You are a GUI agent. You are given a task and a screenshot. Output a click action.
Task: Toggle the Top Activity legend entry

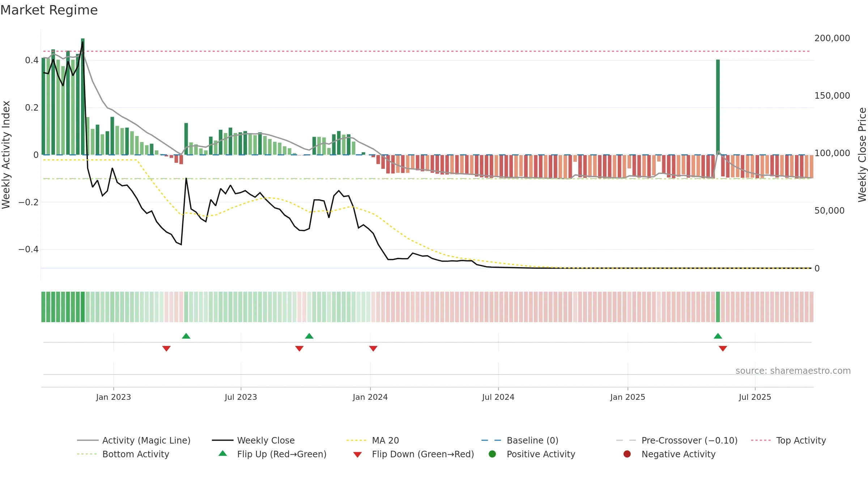(x=788, y=440)
